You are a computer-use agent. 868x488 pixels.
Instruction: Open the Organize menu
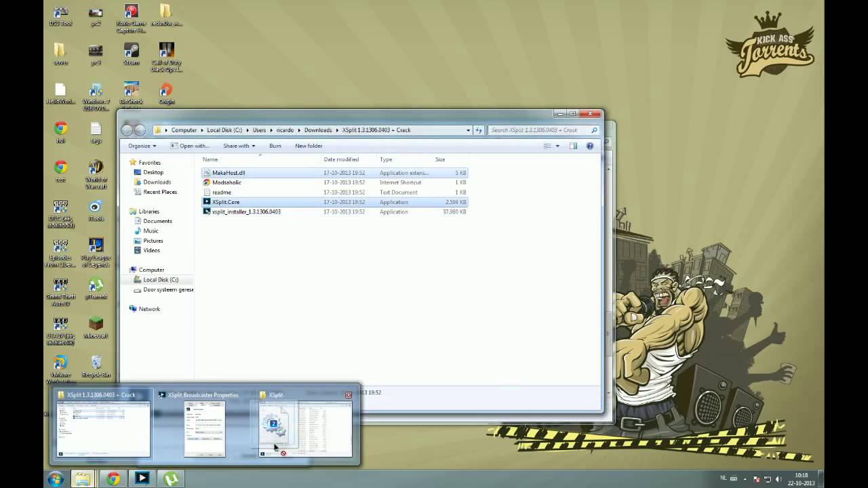point(142,146)
